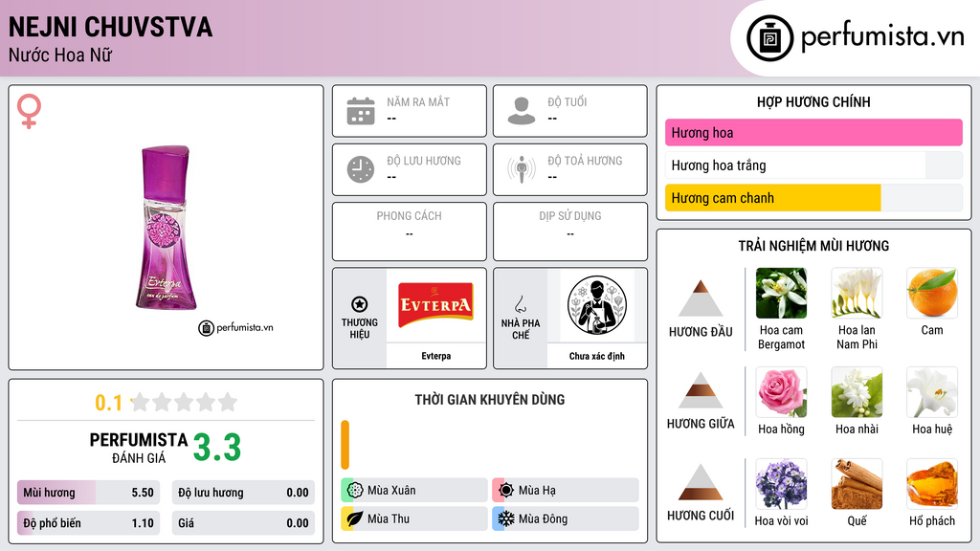Select the Cam orange note image
The height and width of the screenshot is (551, 980).
932,293
